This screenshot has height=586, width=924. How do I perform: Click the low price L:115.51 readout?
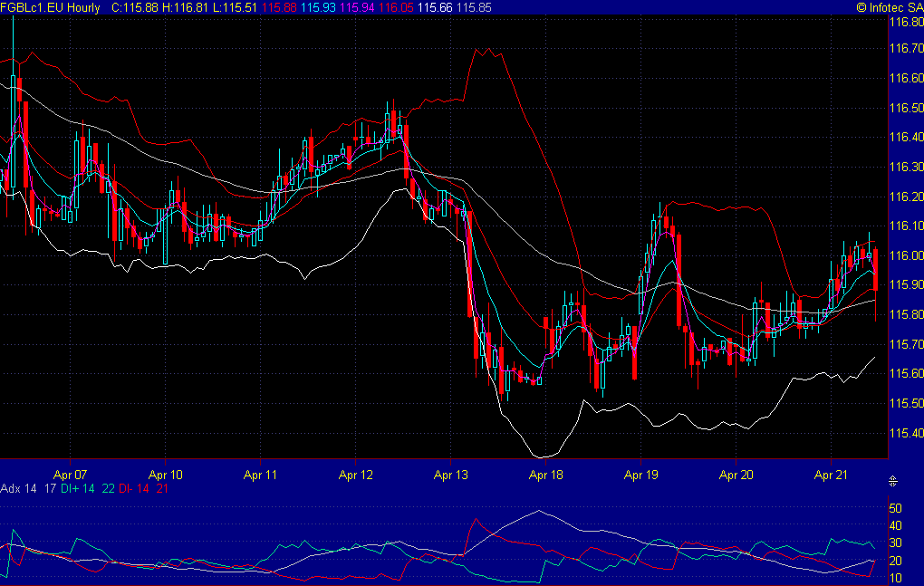coord(239,7)
